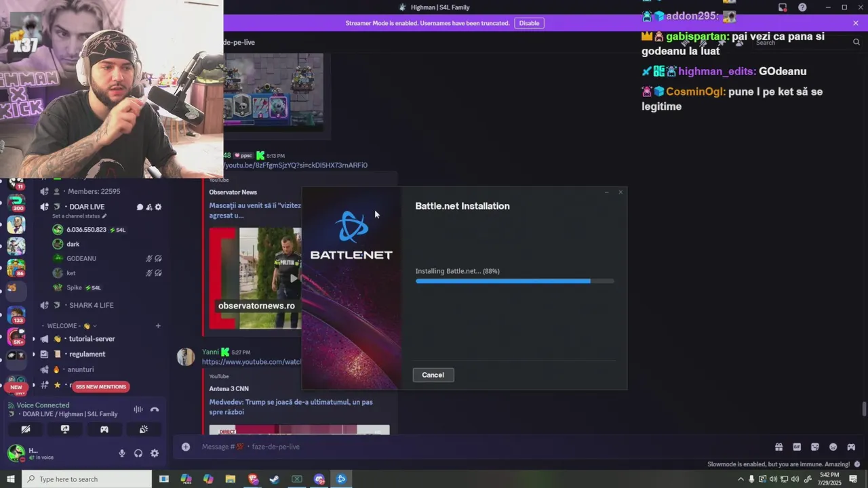This screenshot has width=868, height=488.
Task: Open File Explorer from the taskbar
Action: [230, 479]
